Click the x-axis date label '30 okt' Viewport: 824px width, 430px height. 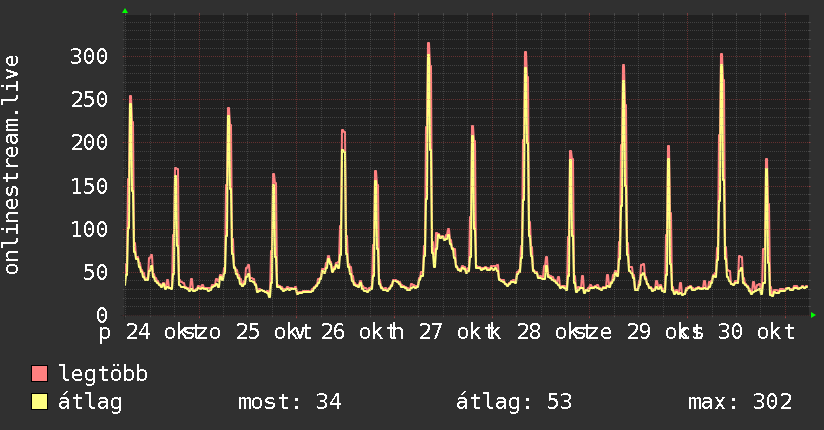[x=757, y=332]
